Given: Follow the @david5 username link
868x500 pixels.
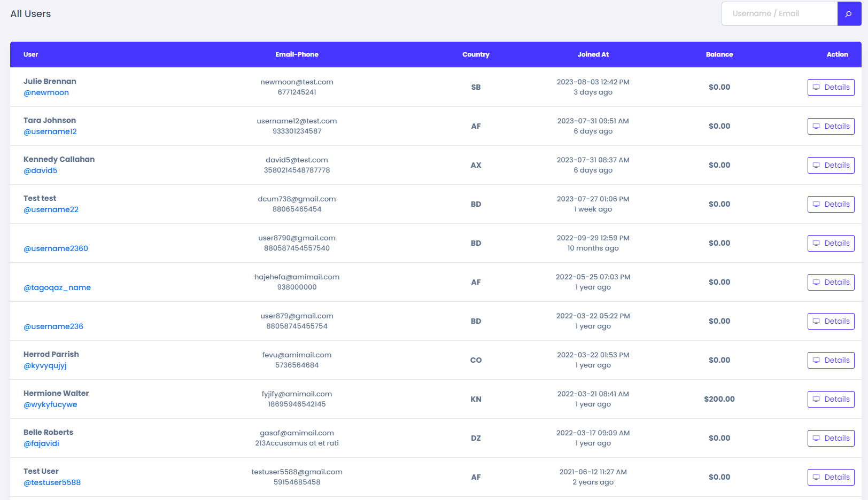Looking at the screenshot, I should (41, 170).
